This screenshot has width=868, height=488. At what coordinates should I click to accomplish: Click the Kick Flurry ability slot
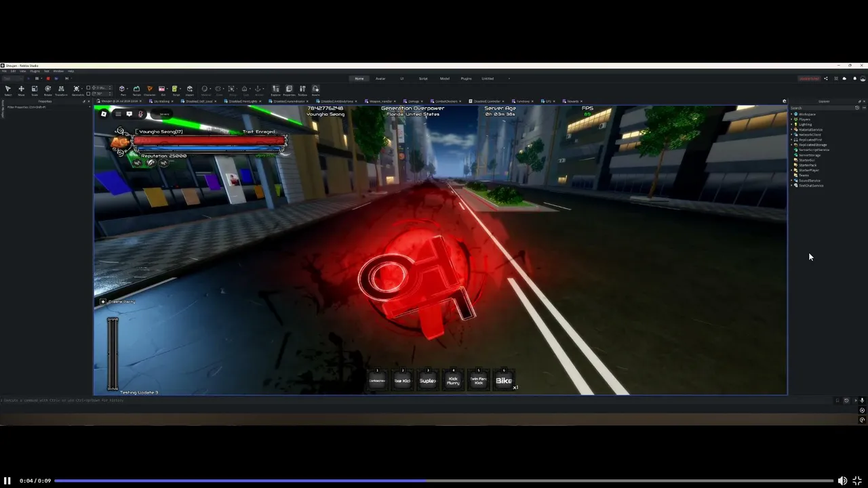point(453,380)
